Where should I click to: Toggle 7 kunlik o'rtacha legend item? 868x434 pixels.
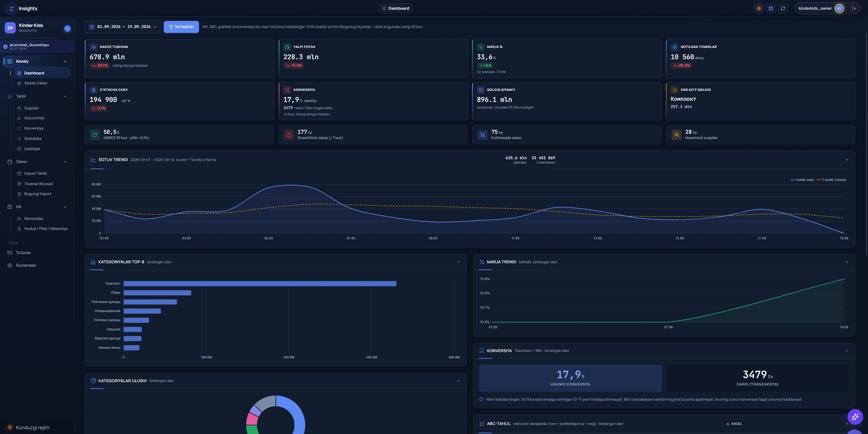pyautogui.click(x=831, y=180)
